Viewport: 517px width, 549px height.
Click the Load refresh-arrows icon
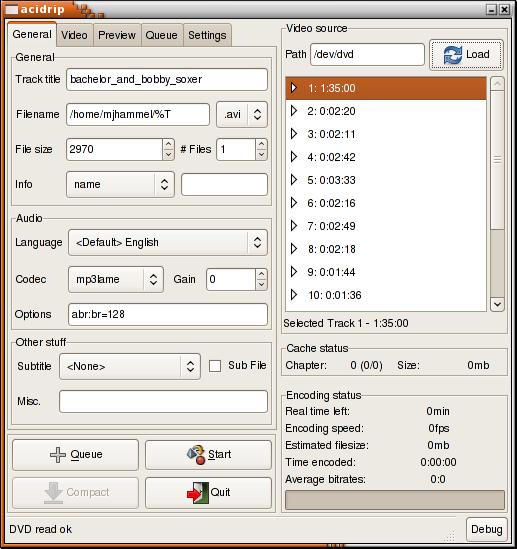coord(453,55)
